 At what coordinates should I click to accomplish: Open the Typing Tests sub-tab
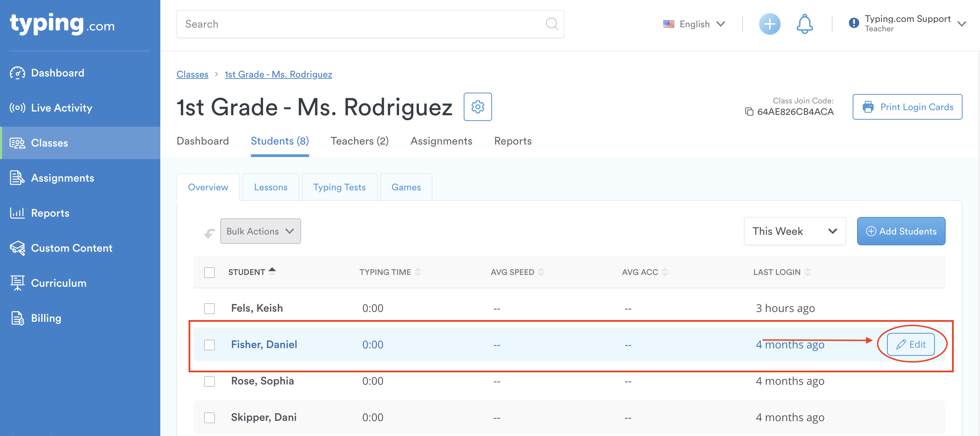tap(339, 187)
